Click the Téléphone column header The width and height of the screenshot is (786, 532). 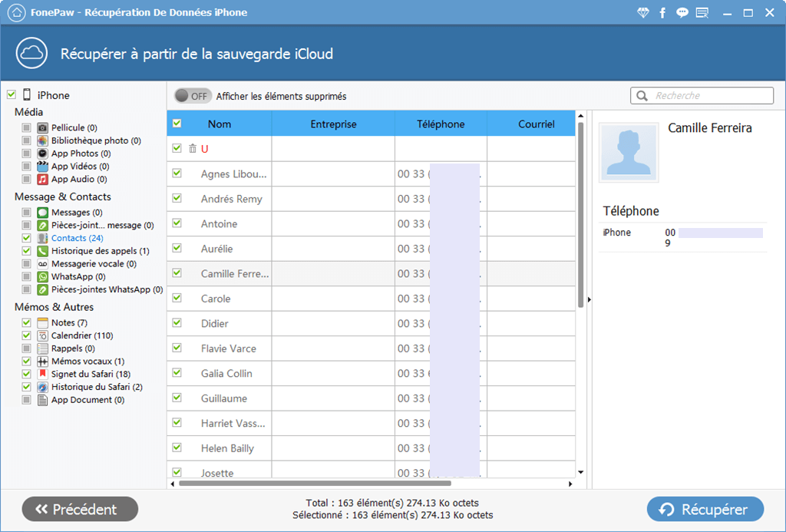pyautogui.click(x=441, y=124)
